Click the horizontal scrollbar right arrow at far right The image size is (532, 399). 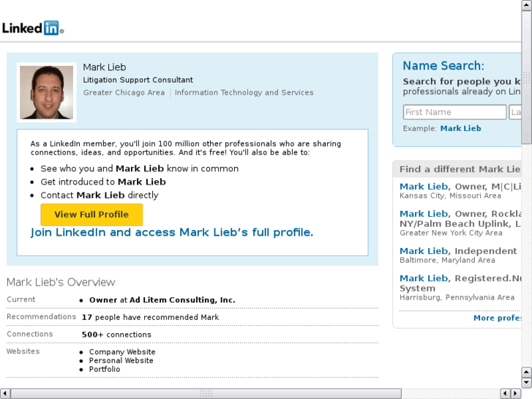tap(516, 394)
